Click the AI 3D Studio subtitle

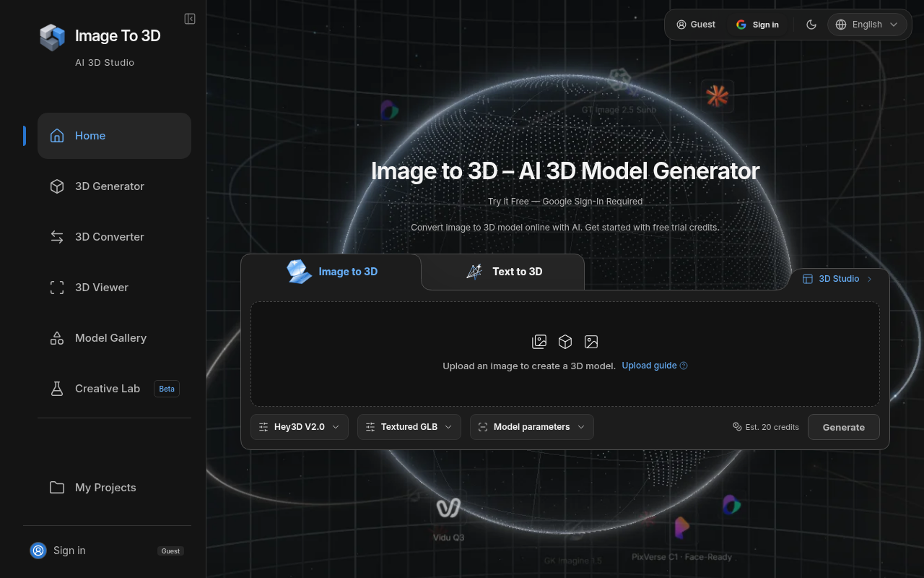coord(105,63)
